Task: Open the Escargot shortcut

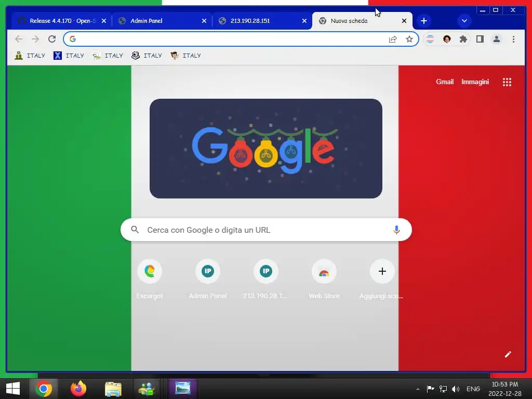Action: click(150, 279)
